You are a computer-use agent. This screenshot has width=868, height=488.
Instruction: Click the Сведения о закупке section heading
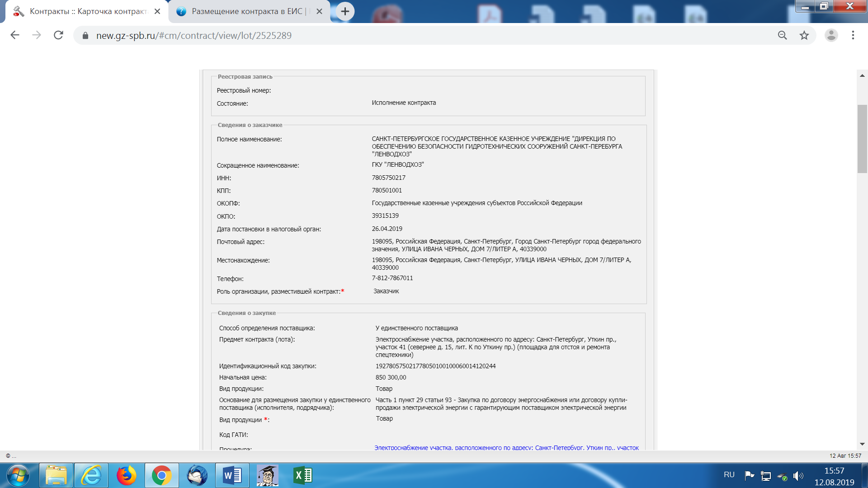point(246,313)
